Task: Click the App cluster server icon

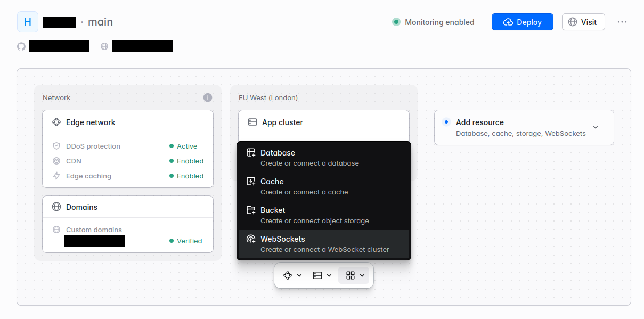Action: (x=252, y=122)
